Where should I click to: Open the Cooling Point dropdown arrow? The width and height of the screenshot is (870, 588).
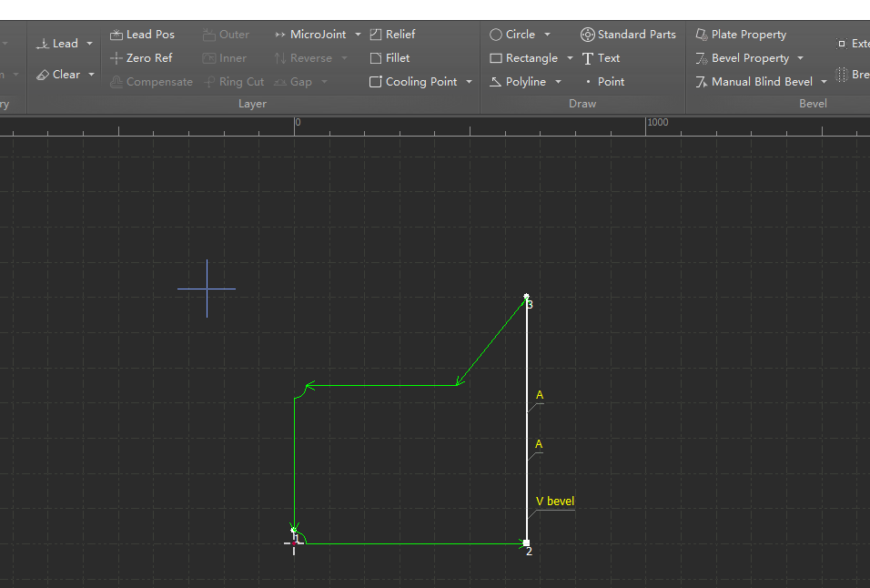point(470,82)
